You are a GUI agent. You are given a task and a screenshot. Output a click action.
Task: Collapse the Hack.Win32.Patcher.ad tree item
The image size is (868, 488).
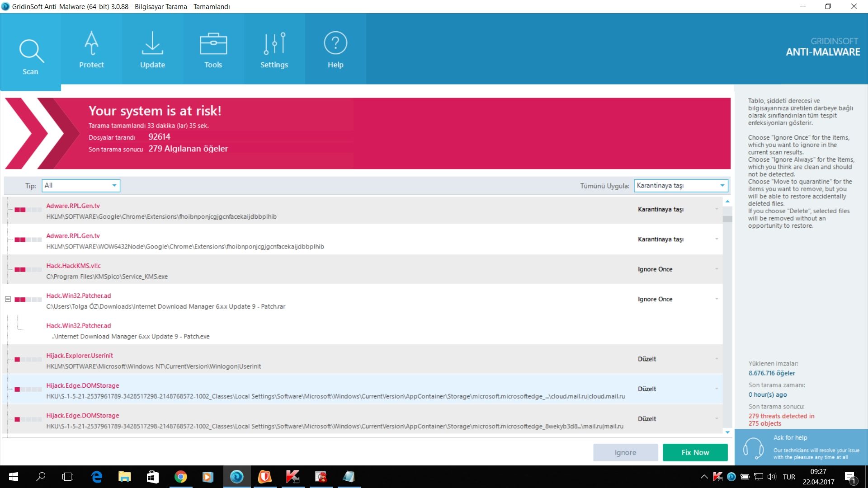8,299
